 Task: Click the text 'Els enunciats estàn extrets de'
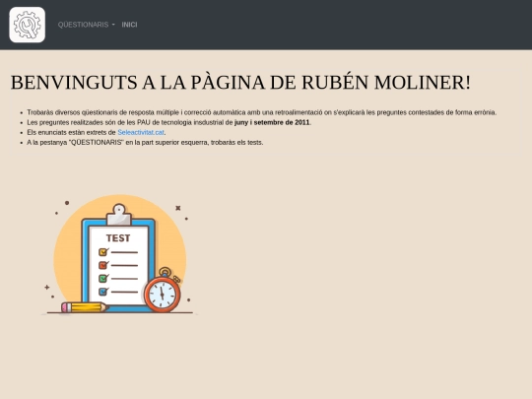71,132
